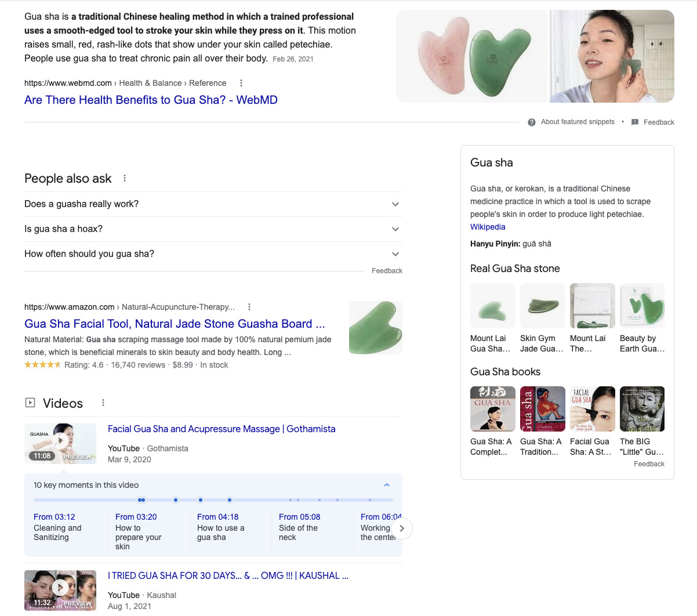The height and width of the screenshot is (616, 697).
Task: Open Gothamista Facial Gua Sha video link
Action: click(222, 429)
